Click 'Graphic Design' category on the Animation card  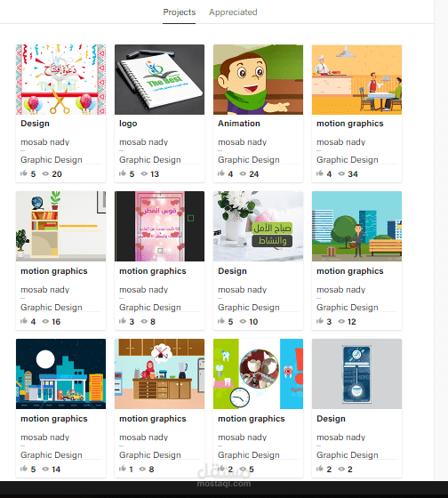249,160
